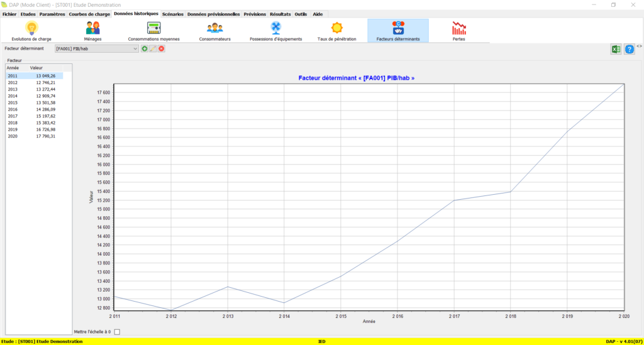
Task: Toggle the <> panel expander arrows
Action: [x=639, y=46]
